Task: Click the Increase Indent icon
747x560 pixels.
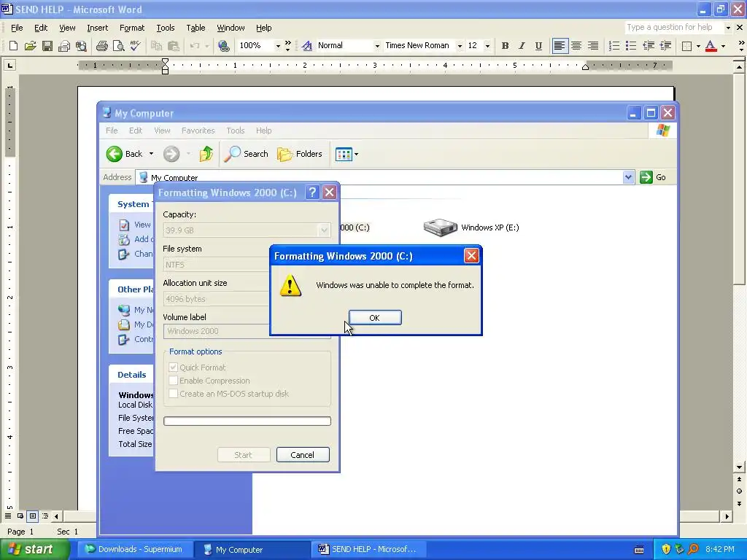Action: 665,46
